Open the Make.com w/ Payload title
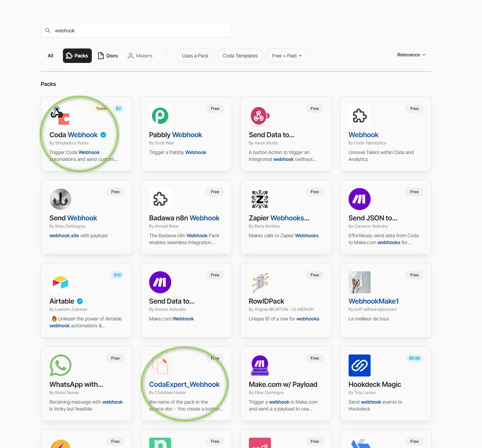482x448 pixels. (283, 384)
